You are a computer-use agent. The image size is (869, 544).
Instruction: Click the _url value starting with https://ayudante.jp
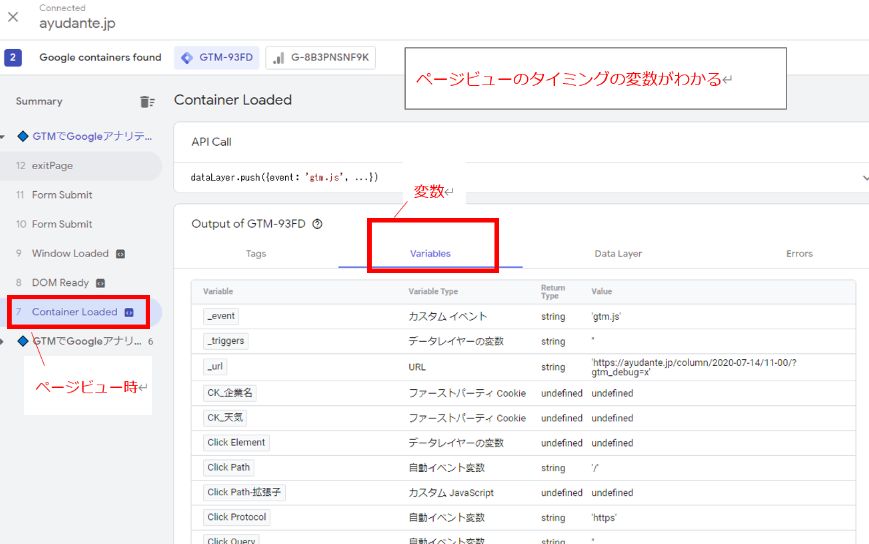693,367
